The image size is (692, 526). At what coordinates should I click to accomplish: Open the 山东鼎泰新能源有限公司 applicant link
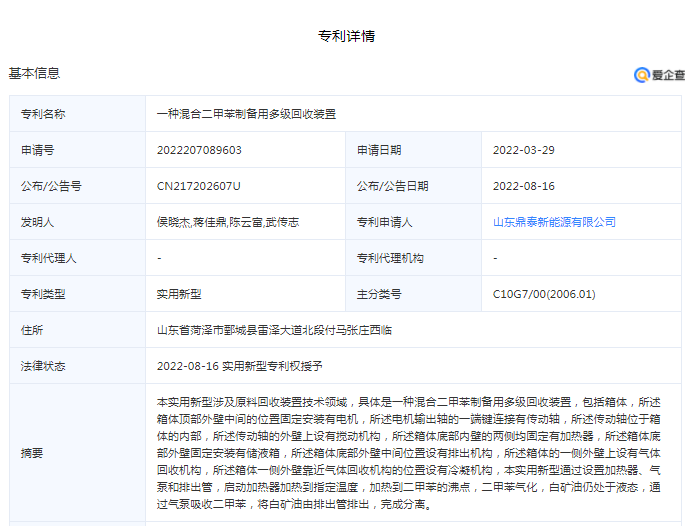point(554,222)
